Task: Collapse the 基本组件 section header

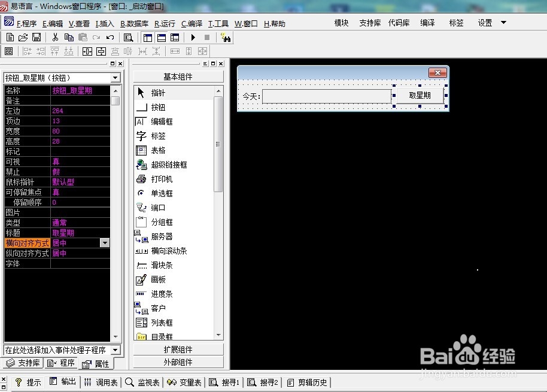Action: [x=178, y=77]
